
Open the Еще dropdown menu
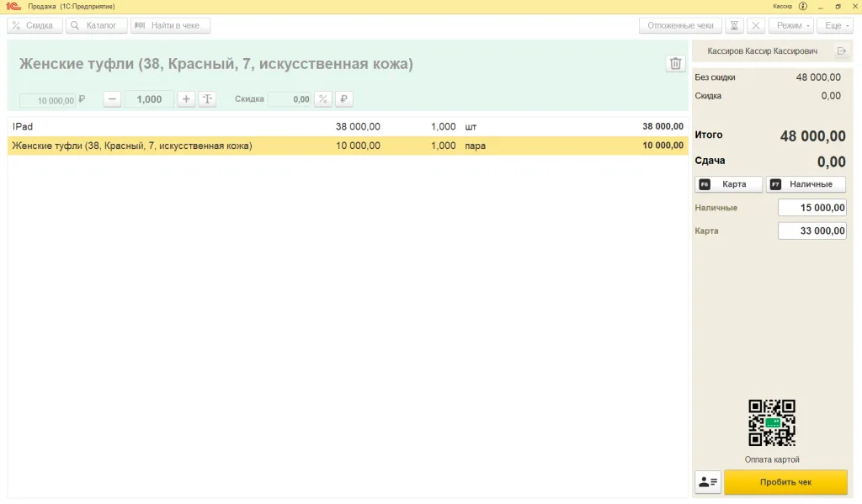833,24
